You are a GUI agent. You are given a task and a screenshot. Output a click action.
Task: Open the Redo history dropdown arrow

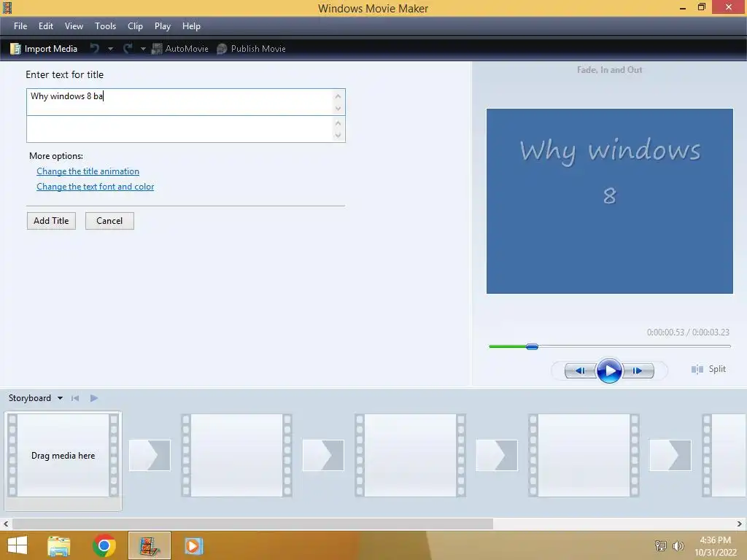(143, 49)
